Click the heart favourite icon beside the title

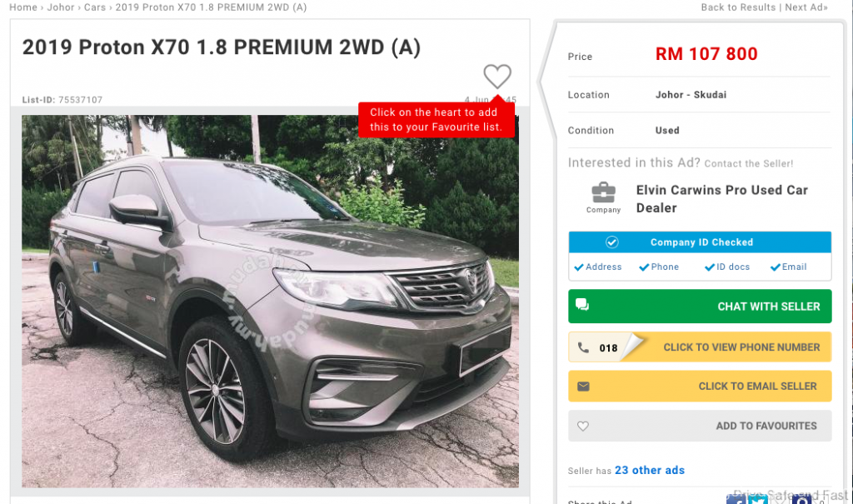(x=497, y=76)
